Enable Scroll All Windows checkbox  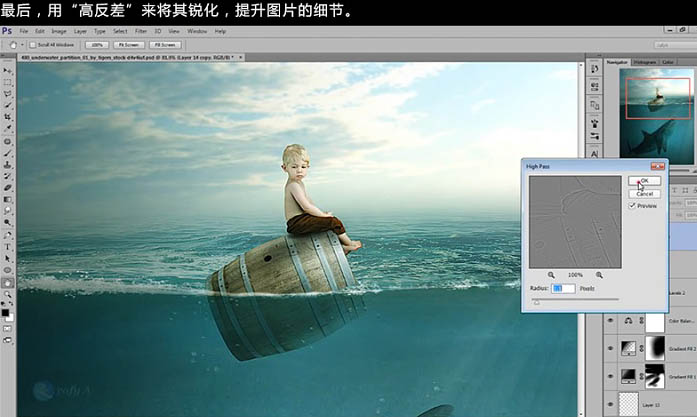coord(32,45)
